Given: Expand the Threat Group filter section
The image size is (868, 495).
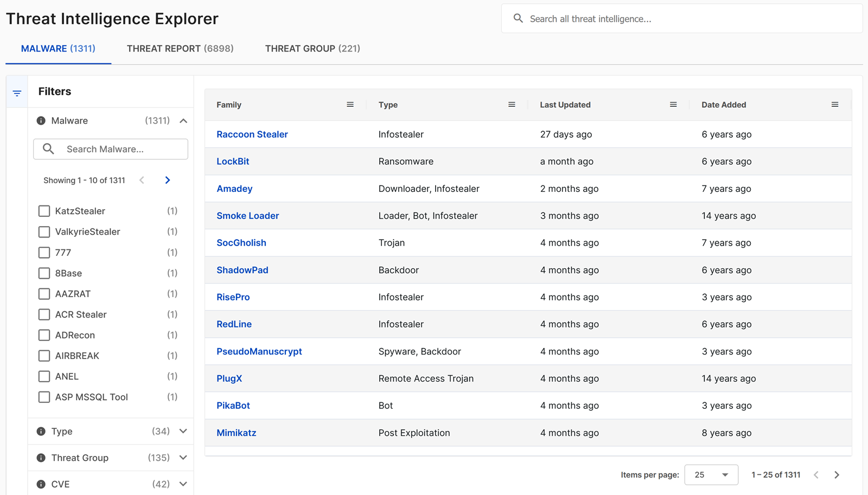Looking at the screenshot, I should [x=183, y=458].
